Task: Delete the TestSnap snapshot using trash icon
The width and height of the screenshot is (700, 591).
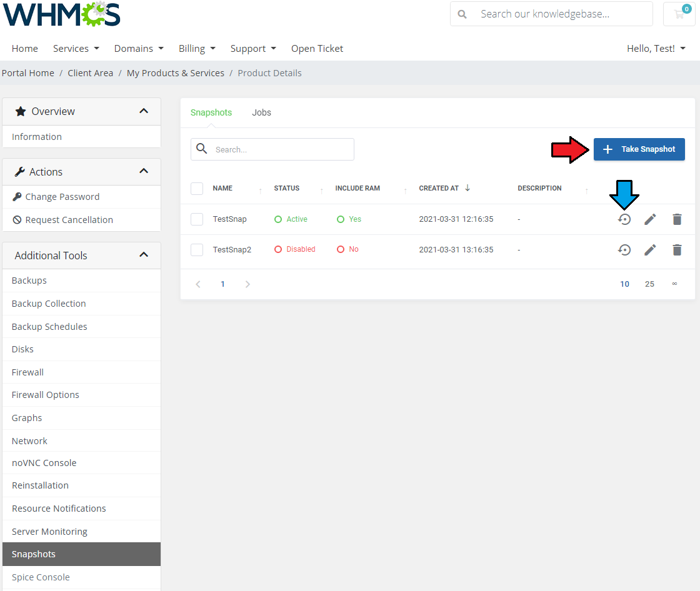Action: [x=677, y=219]
